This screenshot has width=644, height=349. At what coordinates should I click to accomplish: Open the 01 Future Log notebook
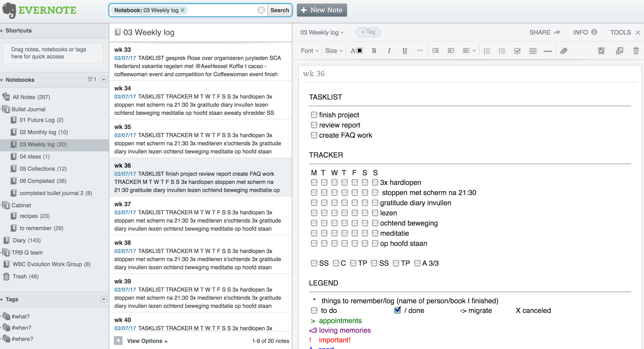[x=41, y=120]
